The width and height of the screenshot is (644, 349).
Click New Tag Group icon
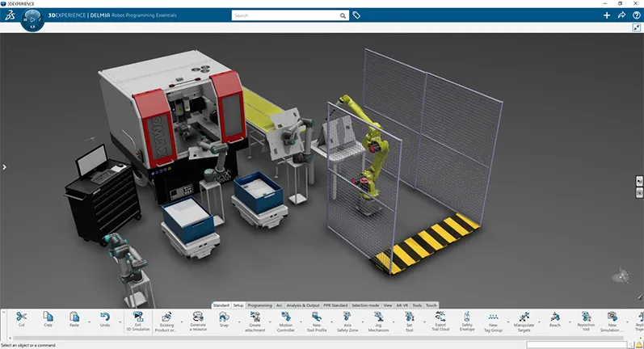[493, 317]
